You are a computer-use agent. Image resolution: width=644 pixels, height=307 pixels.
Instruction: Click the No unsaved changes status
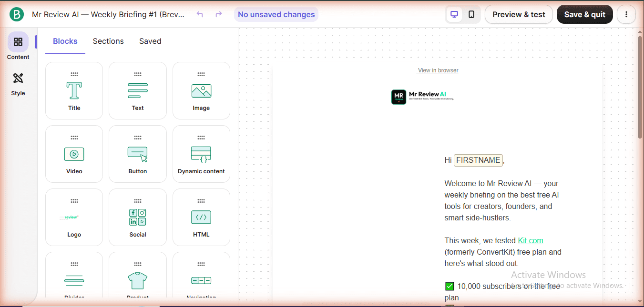pos(276,14)
